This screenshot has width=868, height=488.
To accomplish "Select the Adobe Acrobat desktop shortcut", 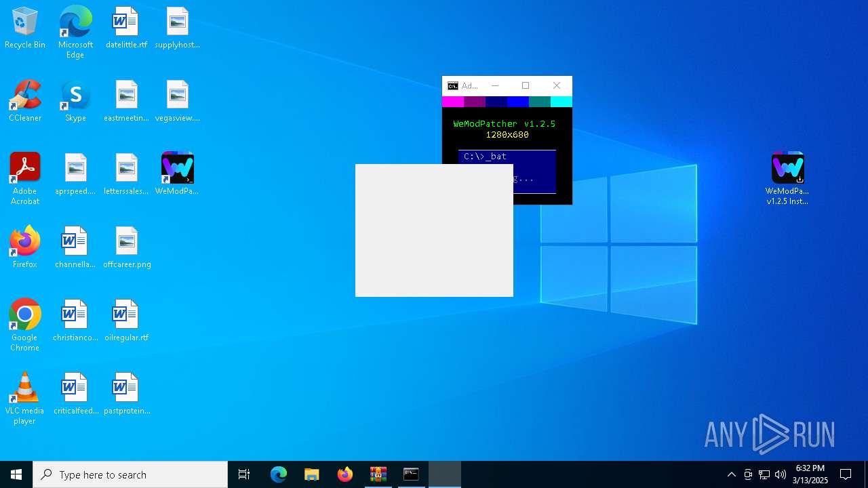I will point(25,179).
